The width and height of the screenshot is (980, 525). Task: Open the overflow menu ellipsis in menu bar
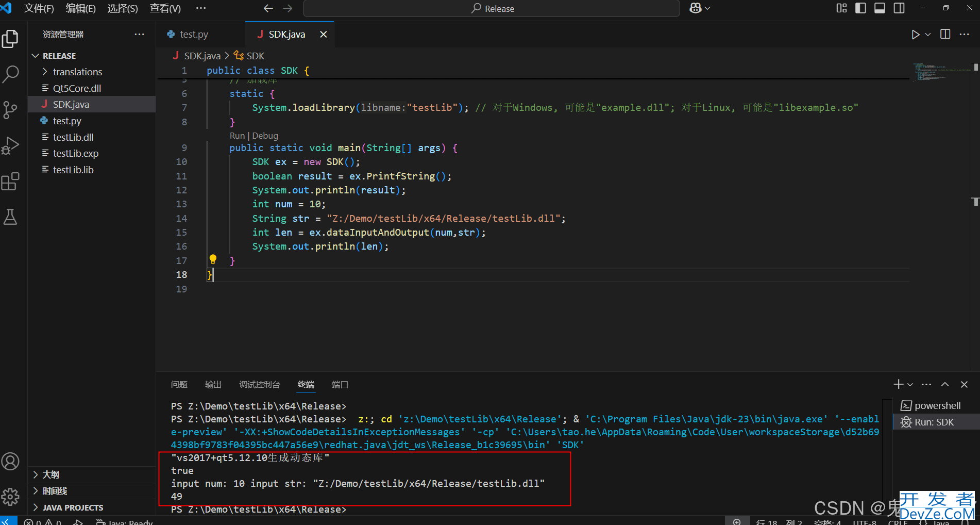click(x=201, y=8)
